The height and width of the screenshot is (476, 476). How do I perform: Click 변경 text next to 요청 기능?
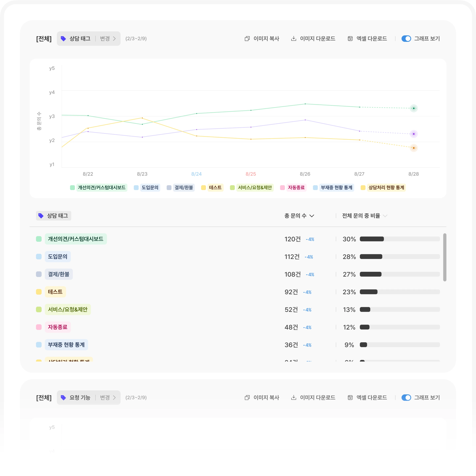click(x=105, y=398)
